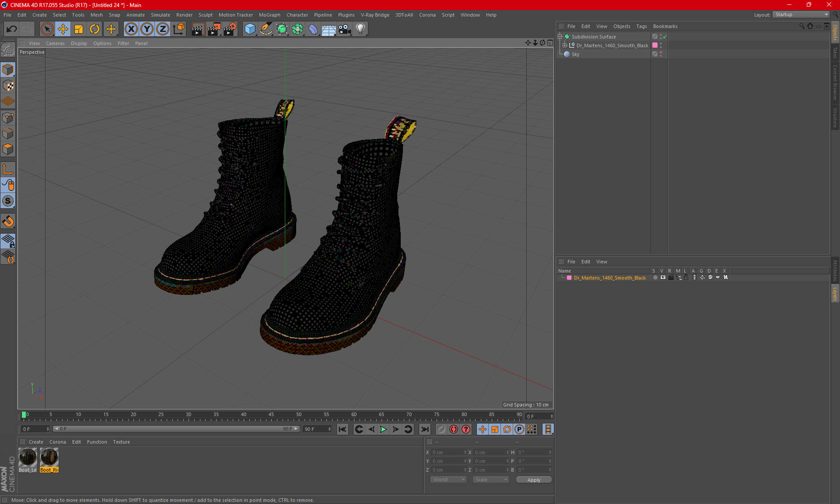Add a Subdivision Surface generator

tap(282, 29)
